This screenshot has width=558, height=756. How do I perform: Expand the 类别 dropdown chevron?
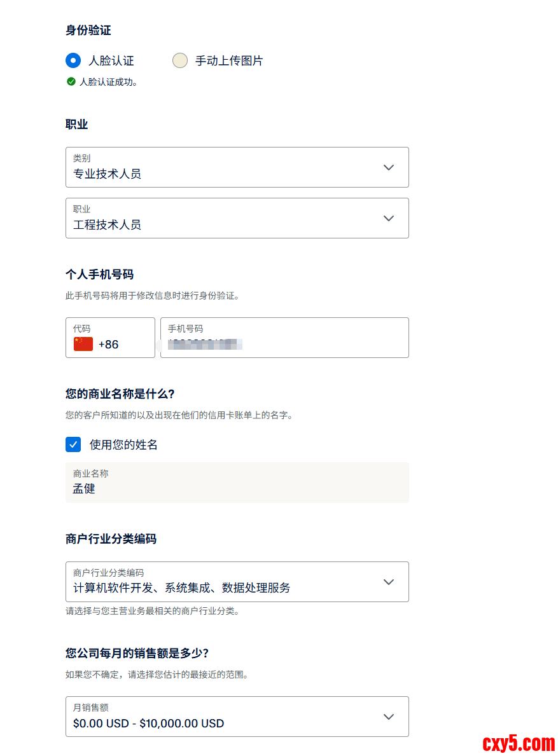pos(389,167)
